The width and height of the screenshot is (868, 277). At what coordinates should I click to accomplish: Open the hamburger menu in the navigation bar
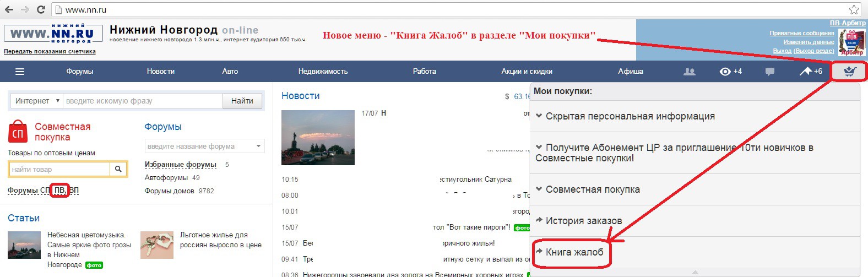coord(20,72)
